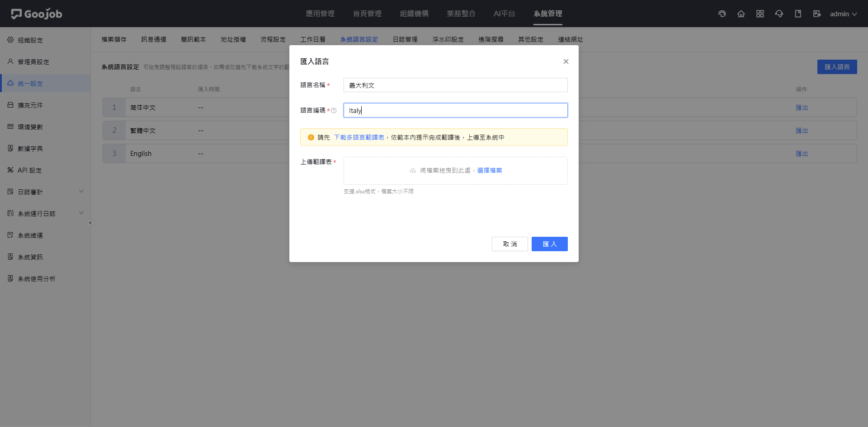868x427 pixels.
Task: Open the admin user dropdown
Action: pyautogui.click(x=843, y=14)
